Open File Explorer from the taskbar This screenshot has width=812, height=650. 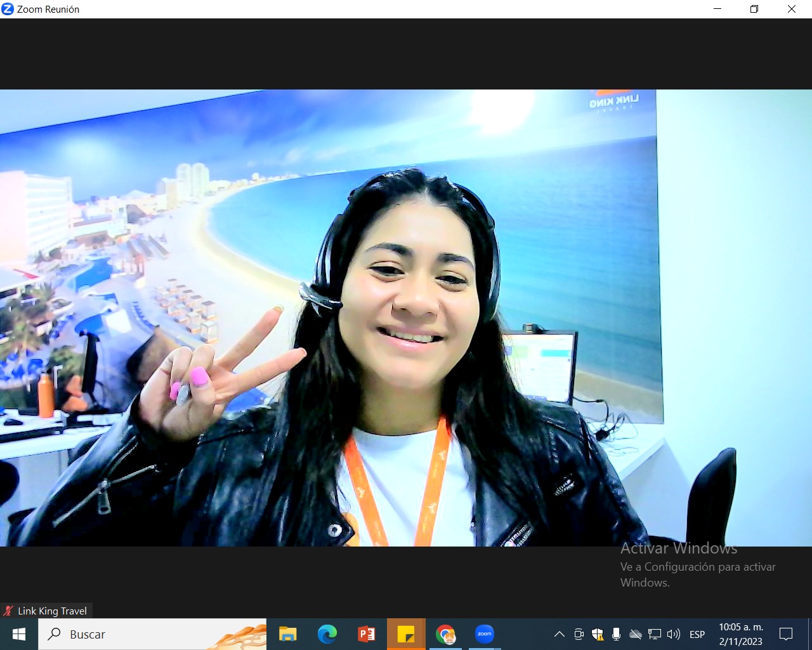(288, 634)
